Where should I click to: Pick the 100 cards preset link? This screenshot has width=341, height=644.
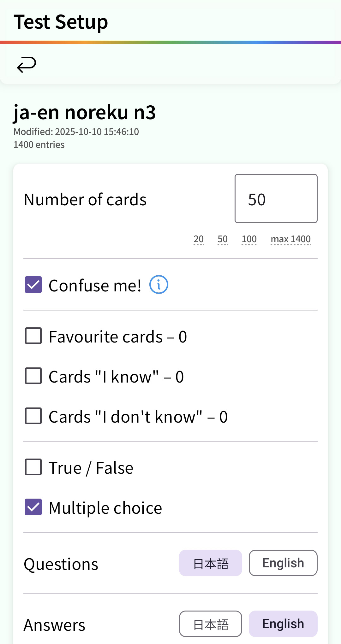coord(249,239)
